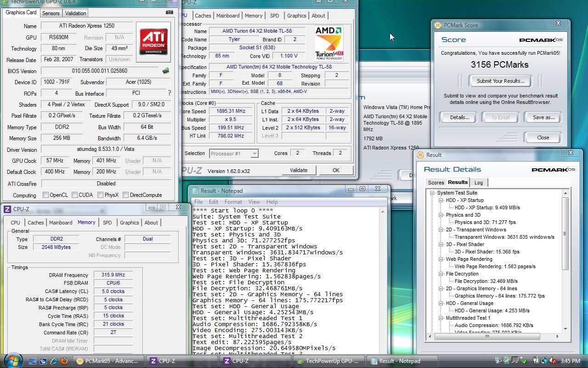Click the Show Desktop quick launch icon
Screen dimensions: 588x368
(x=32, y=361)
